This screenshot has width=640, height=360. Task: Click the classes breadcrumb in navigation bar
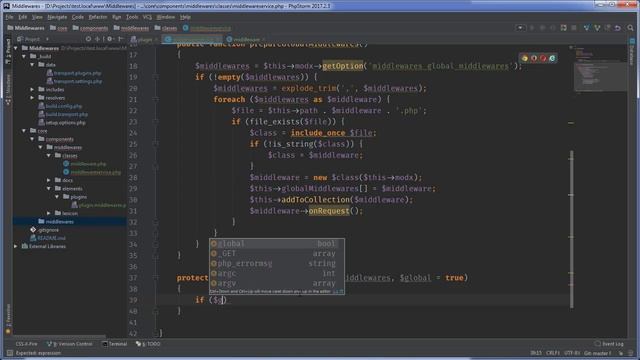point(166,28)
